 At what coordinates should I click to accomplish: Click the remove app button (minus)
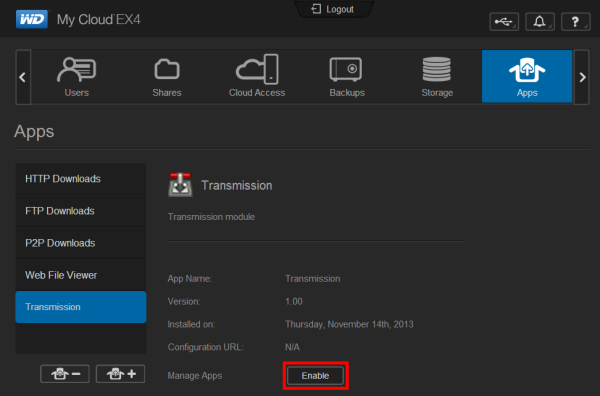point(65,374)
